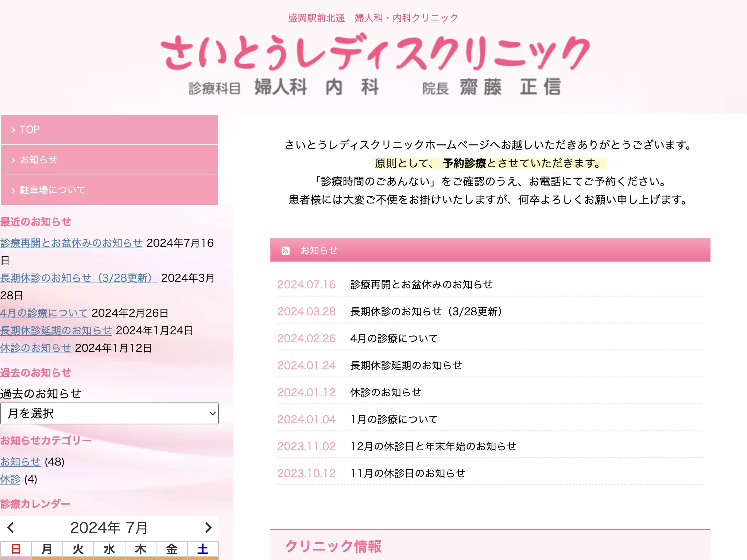
Task: Open お知らせ category link (48)
Action: pos(20,462)
